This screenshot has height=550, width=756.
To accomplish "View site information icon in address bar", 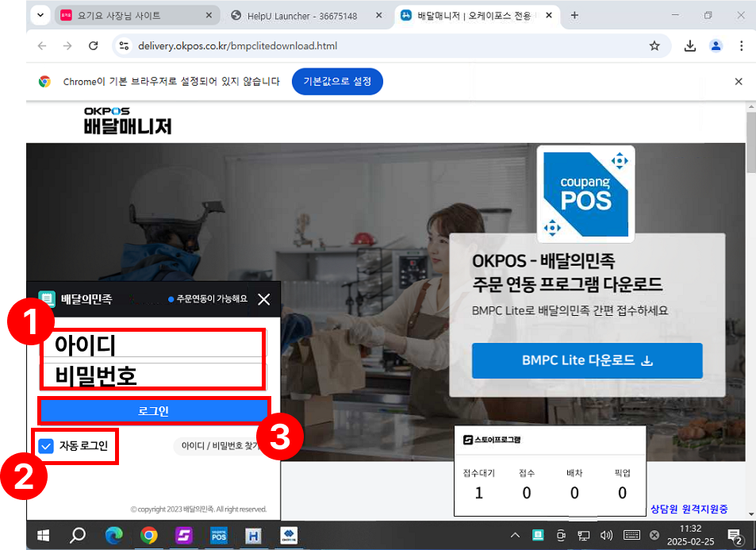I will point(124,46).
